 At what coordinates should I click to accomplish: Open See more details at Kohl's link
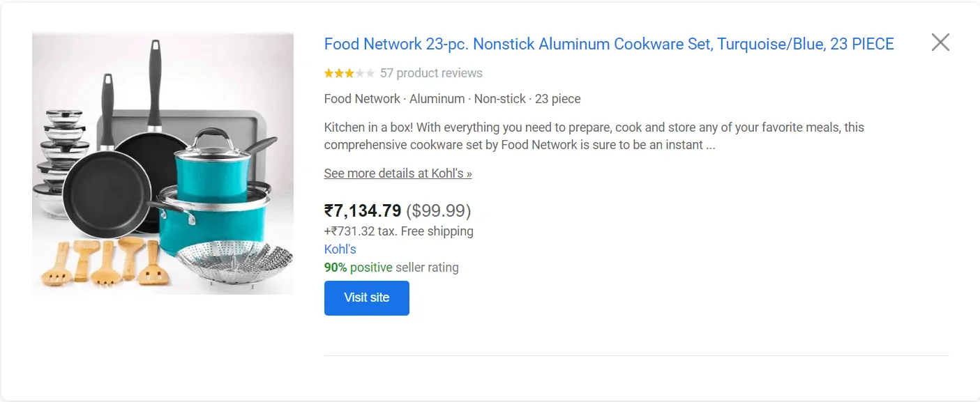coord(398,173)
